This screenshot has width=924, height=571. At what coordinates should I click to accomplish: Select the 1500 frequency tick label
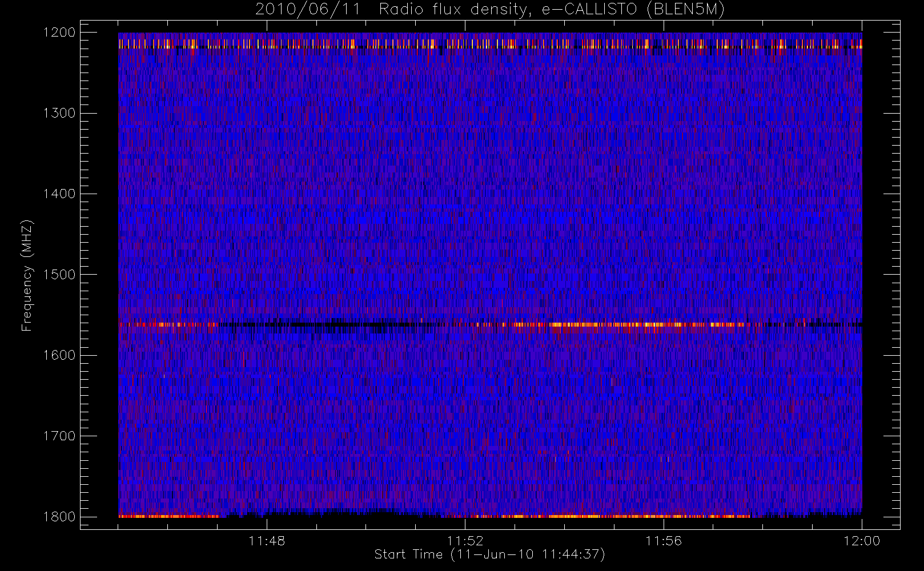coord(59,275)
